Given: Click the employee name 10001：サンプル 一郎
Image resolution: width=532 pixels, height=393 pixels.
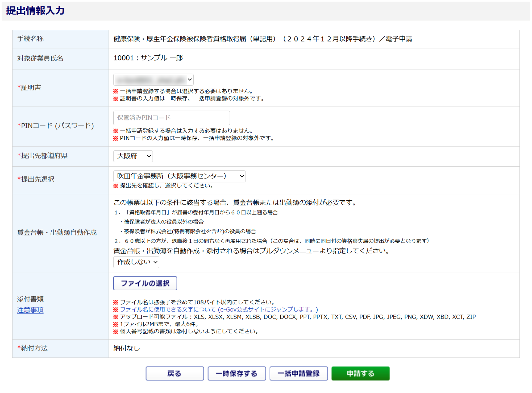Looking at the screenshot, I should [148, 58].
